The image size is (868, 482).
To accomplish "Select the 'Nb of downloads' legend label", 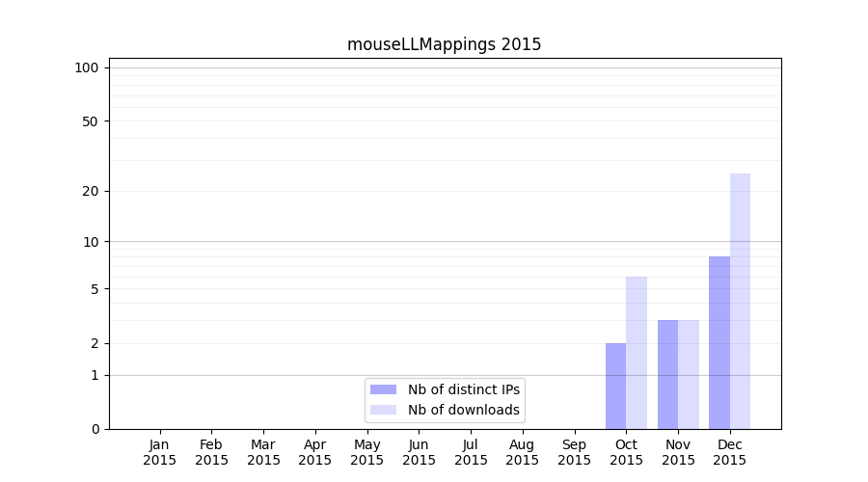I will (464, 411).
